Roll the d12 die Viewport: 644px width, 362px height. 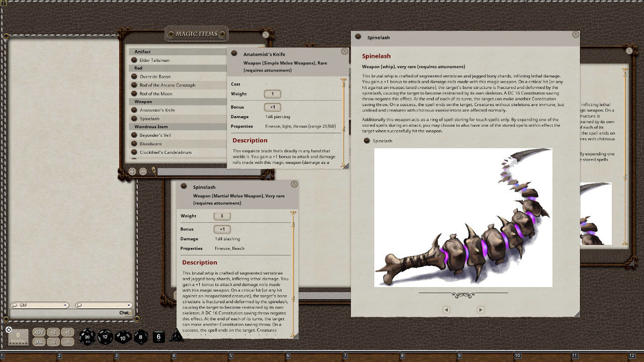[104, 336]
